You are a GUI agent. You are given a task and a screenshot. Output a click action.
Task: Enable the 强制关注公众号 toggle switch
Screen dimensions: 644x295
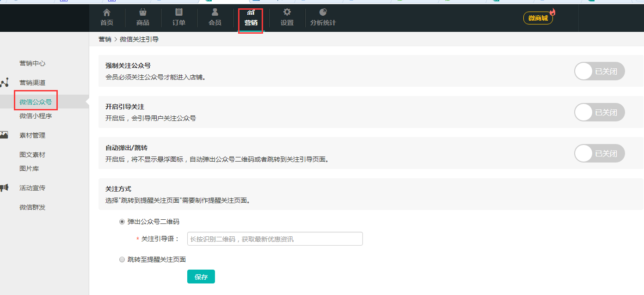(599, 72)
